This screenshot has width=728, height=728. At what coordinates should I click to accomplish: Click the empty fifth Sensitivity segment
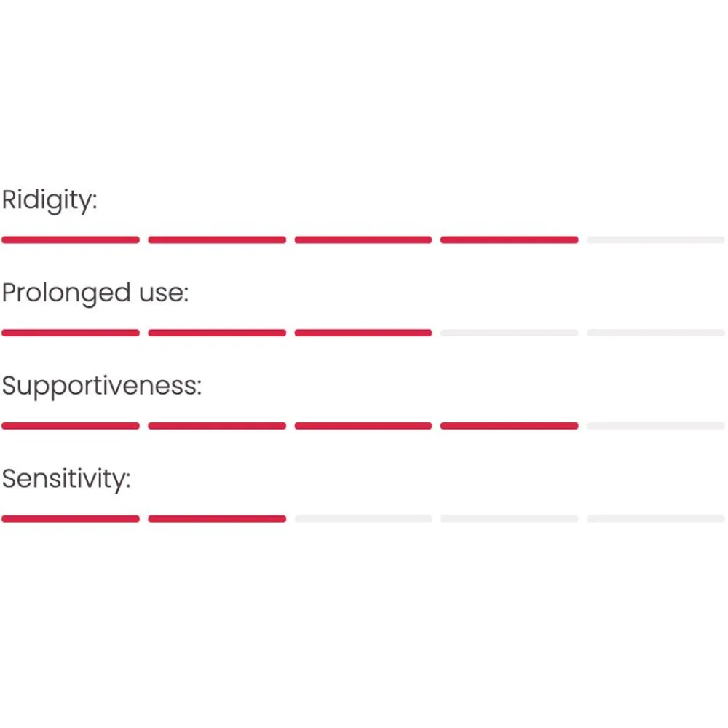click(x=656, y=518)
